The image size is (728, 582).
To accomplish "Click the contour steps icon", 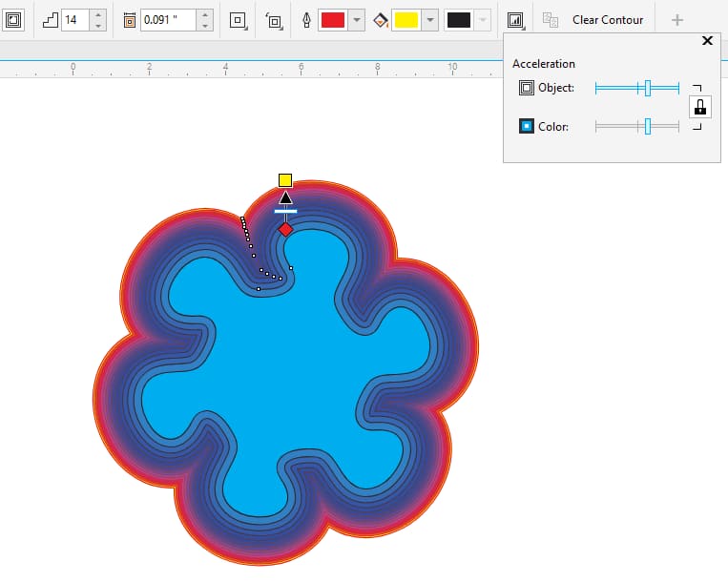I will point(50,20).
